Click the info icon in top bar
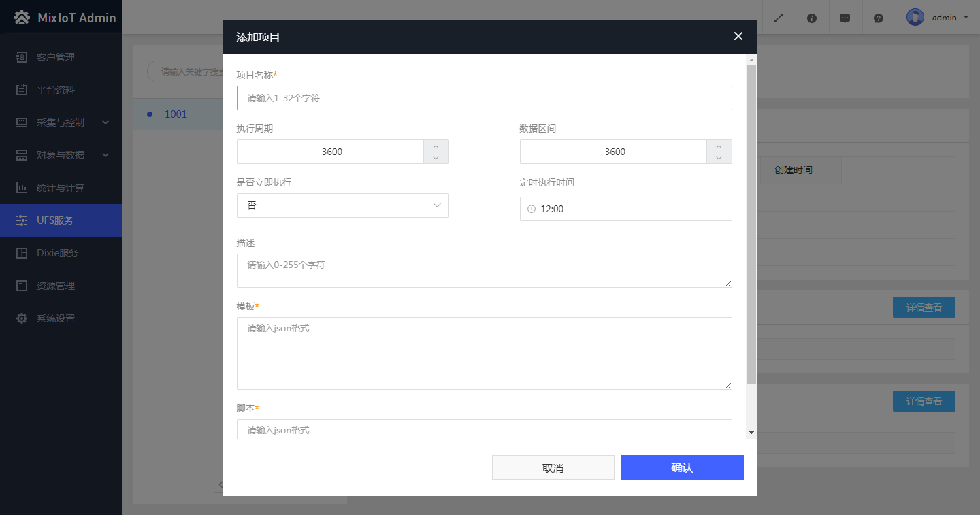The height and width of the screenshot is (515, 980). click(812, 18)
